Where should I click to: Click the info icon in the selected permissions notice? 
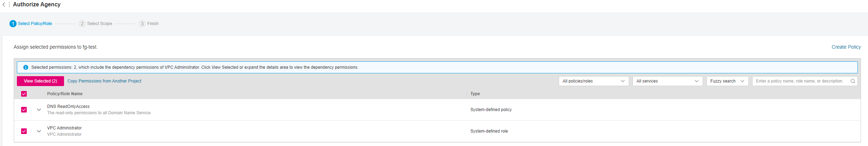(26, 67)
